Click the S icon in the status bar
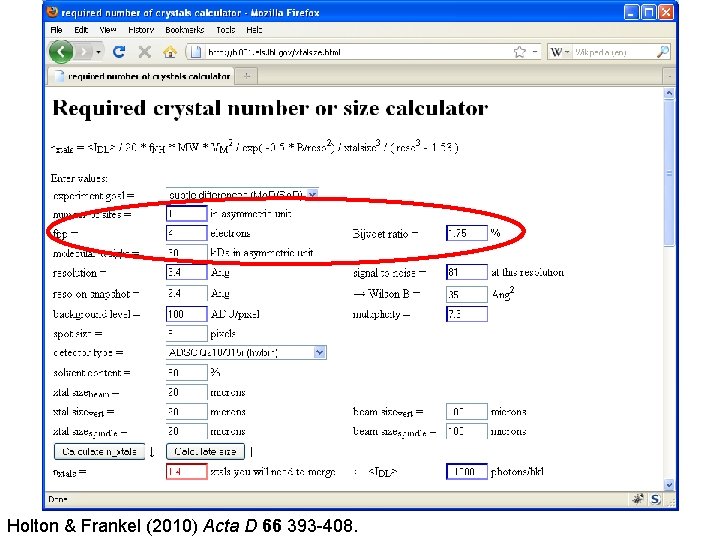 click(x=655, y=499)
